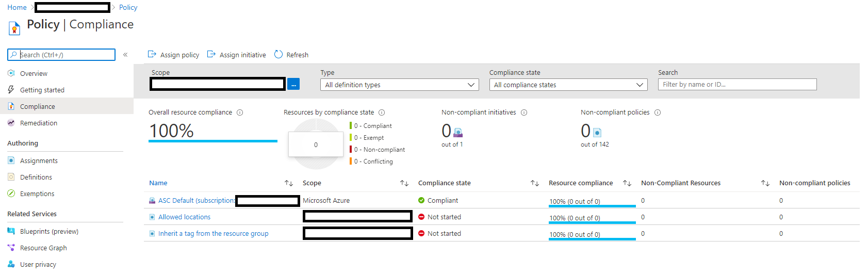Open the Compliance state dropdown

568,85
